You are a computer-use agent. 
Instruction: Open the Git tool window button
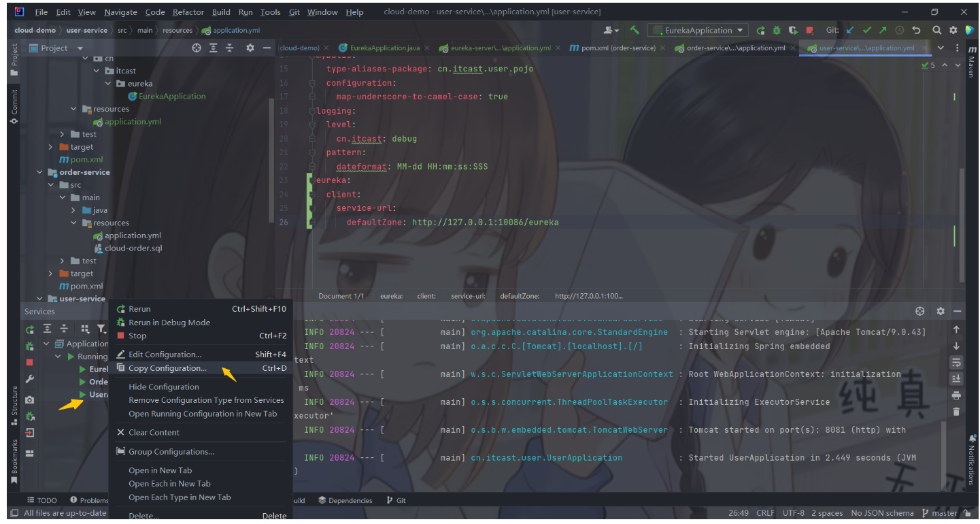point(396,500)
